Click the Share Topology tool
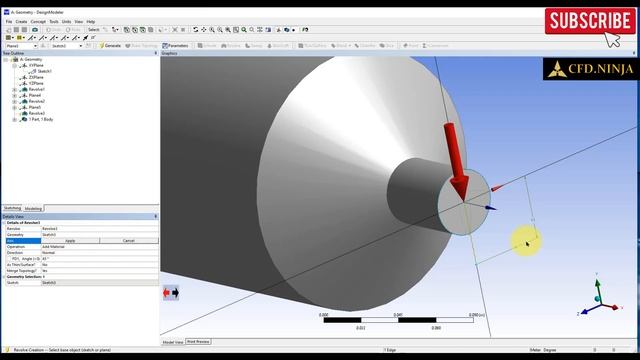The width and height of the screenshot is (640, 360). (x=141, y=46)
